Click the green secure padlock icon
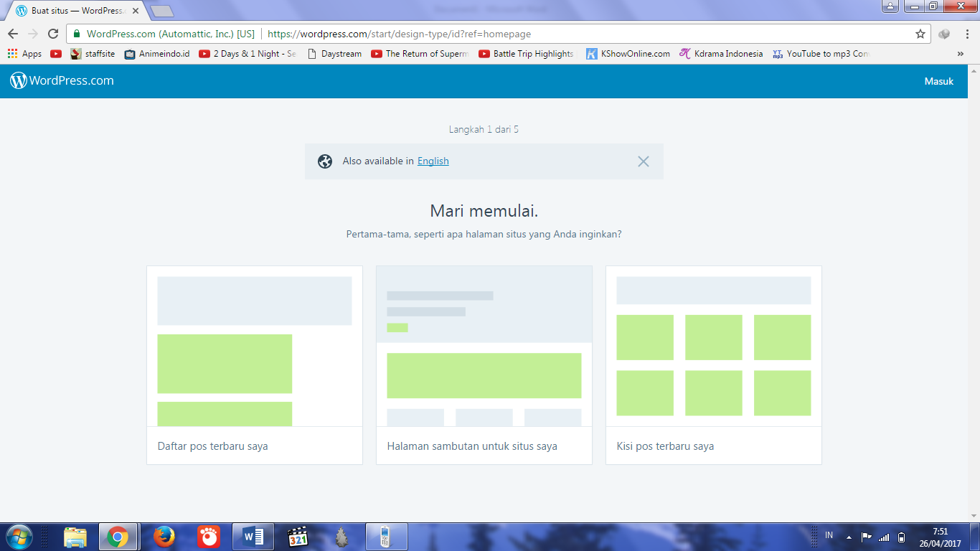 click(x=77, y=34)
